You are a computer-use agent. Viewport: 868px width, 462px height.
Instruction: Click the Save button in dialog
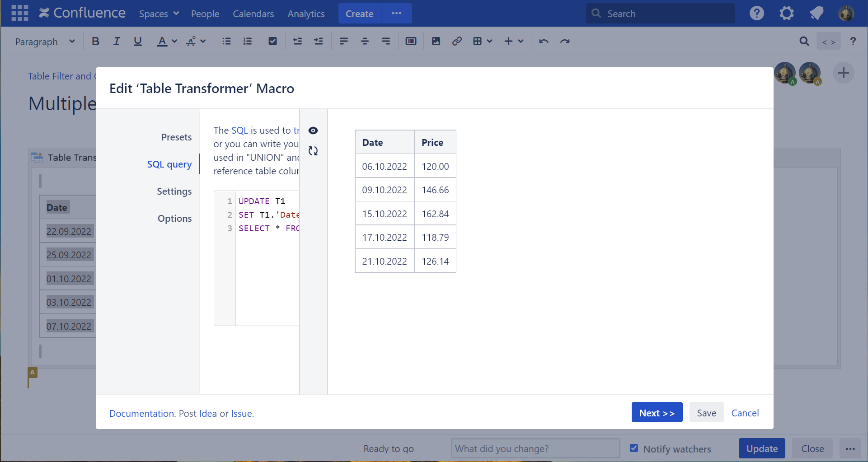click(706, 413)
